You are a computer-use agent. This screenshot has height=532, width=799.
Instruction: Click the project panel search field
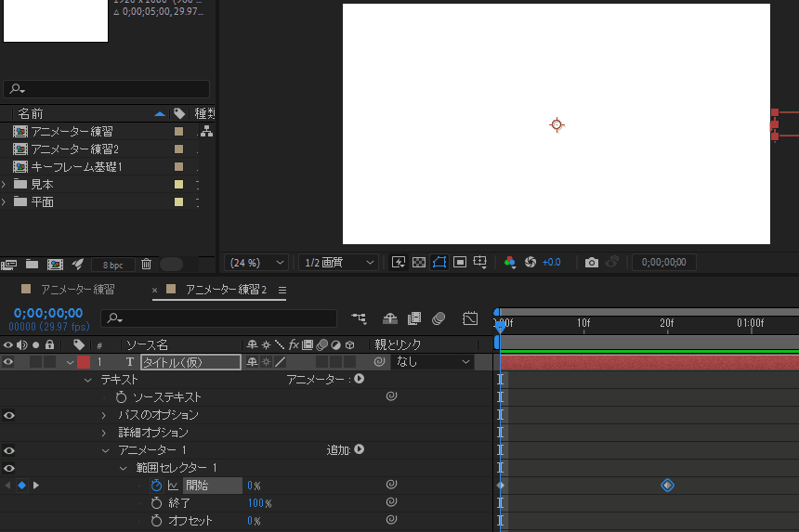pyautogui.click(x=107, y=89)
